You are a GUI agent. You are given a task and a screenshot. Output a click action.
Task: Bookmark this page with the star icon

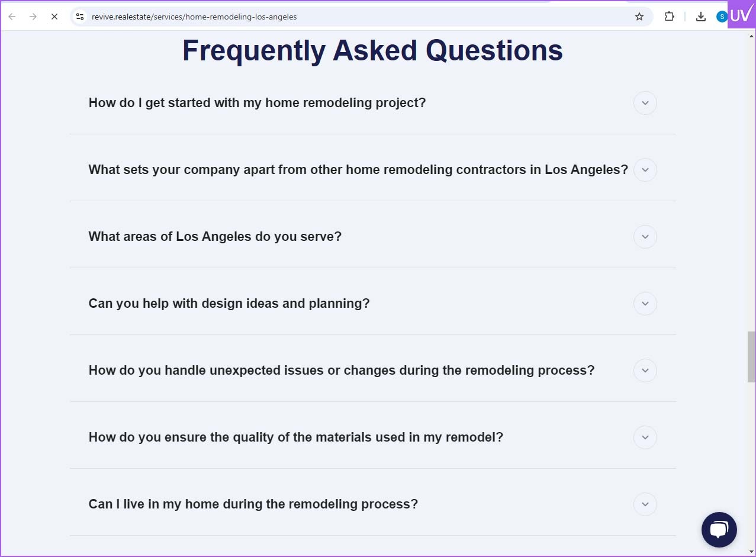click(x=639, y=17)
